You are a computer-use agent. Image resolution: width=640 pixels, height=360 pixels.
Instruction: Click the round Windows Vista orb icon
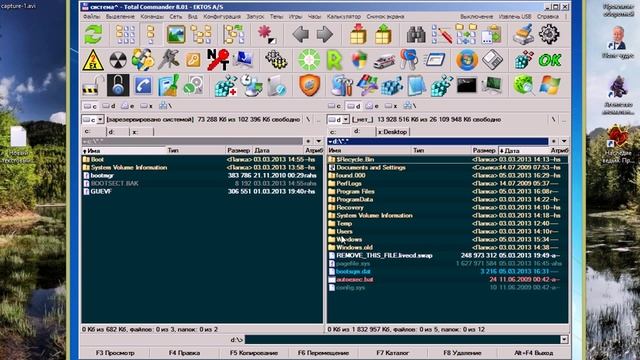tap(467, 60)
